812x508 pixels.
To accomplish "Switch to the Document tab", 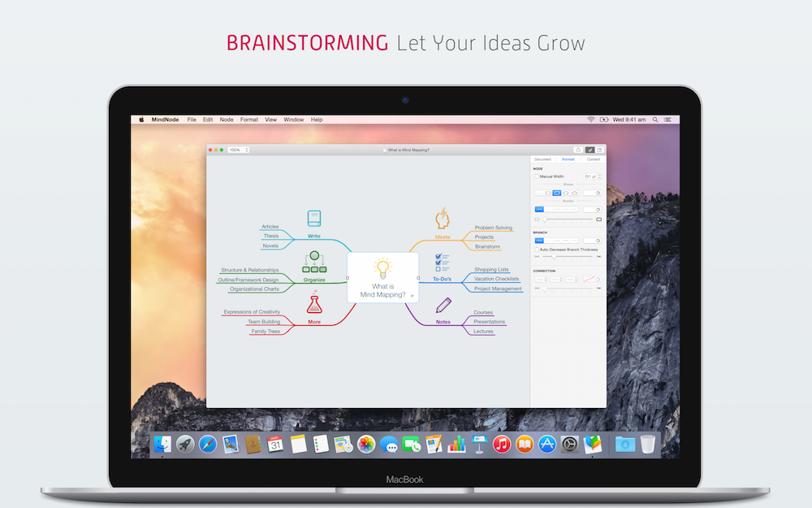I will tap(542, 159).
